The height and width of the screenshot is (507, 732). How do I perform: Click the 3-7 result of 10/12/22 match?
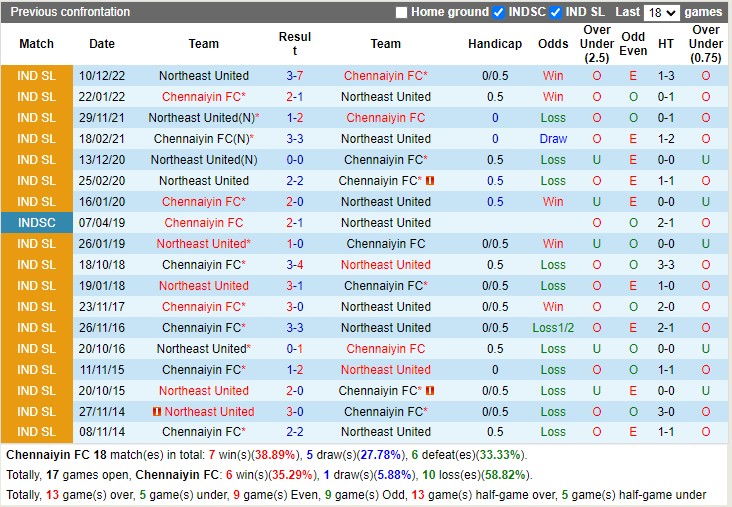click(295, 76)
